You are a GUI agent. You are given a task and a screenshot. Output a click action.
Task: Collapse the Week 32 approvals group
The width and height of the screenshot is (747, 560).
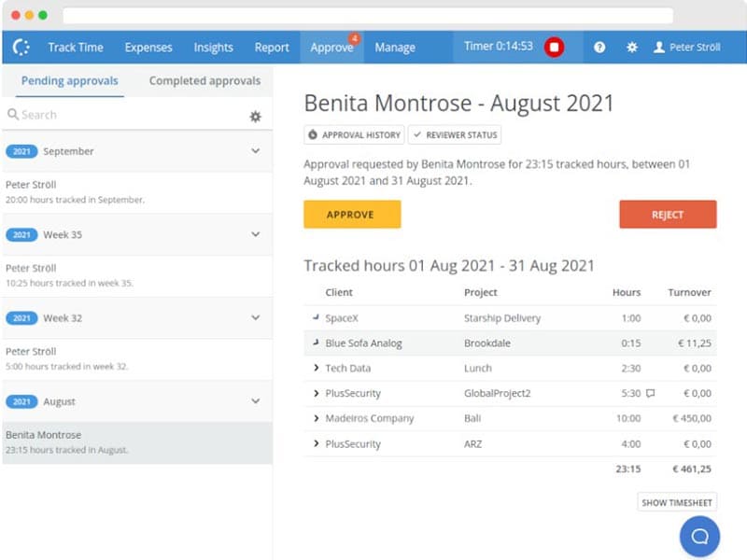tap(255, 318)
